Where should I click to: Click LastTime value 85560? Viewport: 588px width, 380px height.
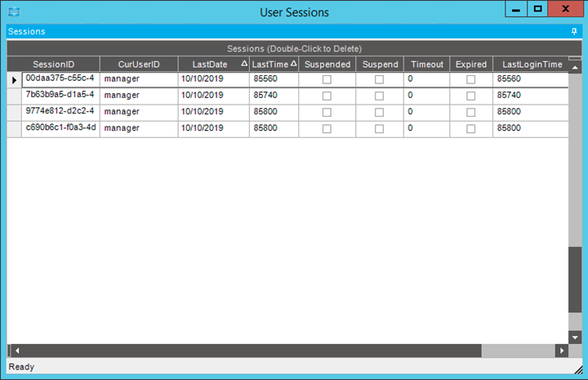click(274, 79)
